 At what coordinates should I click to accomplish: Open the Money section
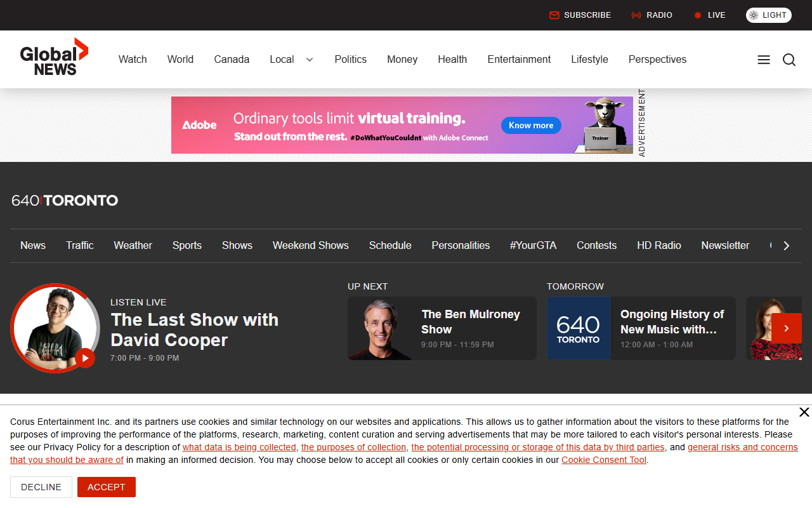(402, 59)
